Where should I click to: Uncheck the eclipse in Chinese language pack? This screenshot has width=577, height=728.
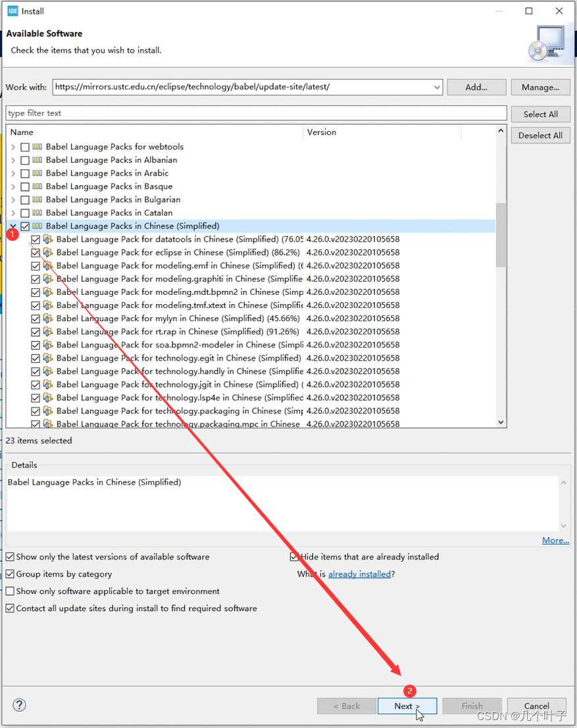coord(36,253)
